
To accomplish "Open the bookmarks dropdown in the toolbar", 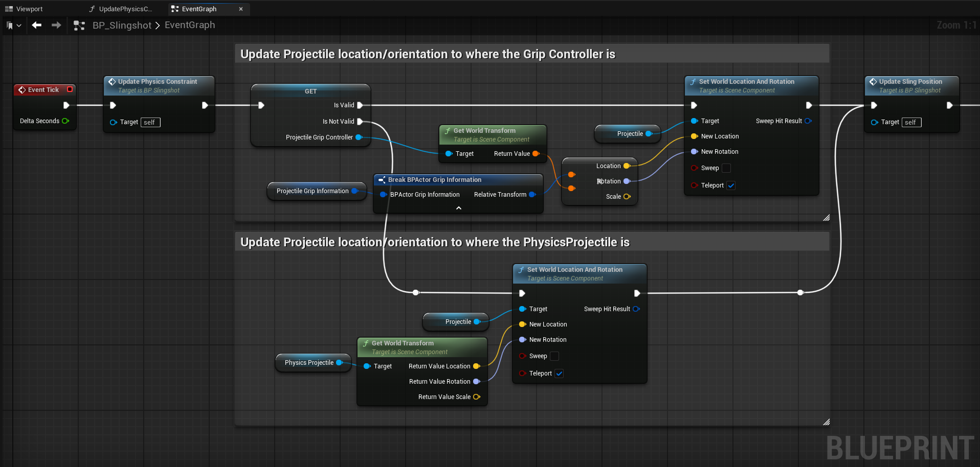I will click(x=14, y=26).
